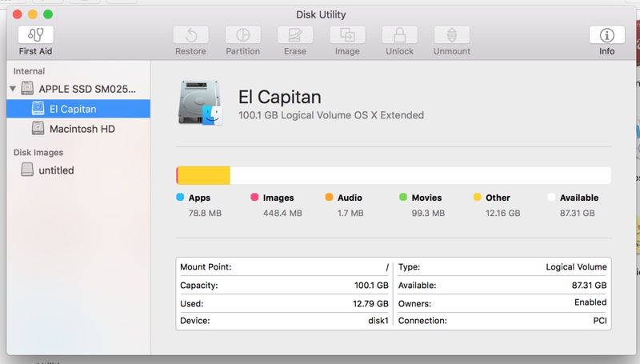The width and height of the screenshot is (640, 364).
Task: Collapse the APPLE SSD disclosure triangle
Action: pos(13,89)
